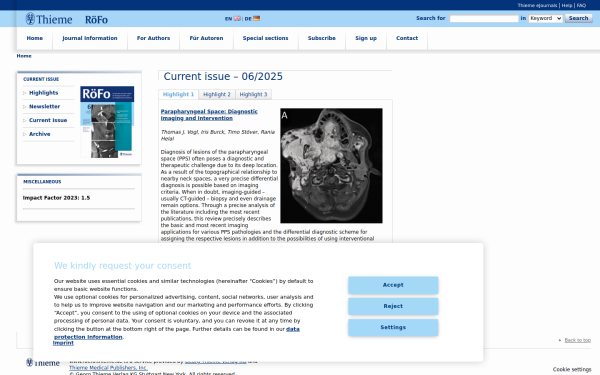Open the Contact menu item
600x375 pixels.
[x=407, y=38]
